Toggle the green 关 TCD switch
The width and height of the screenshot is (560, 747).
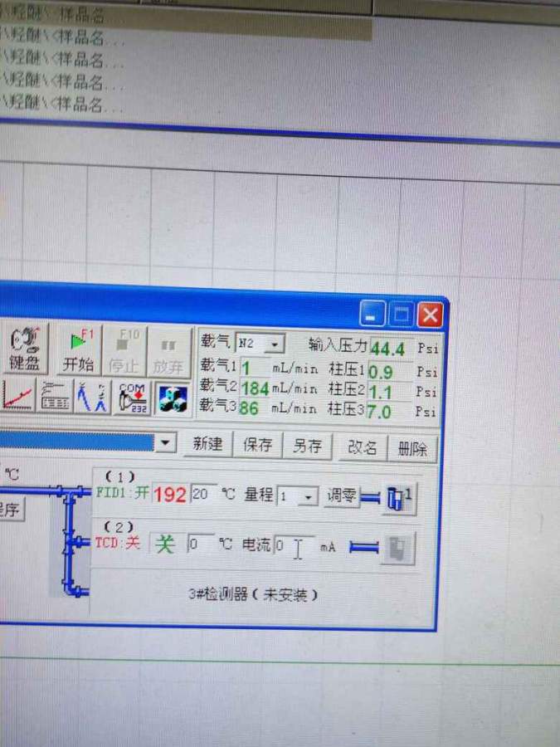tap(164, 544)
